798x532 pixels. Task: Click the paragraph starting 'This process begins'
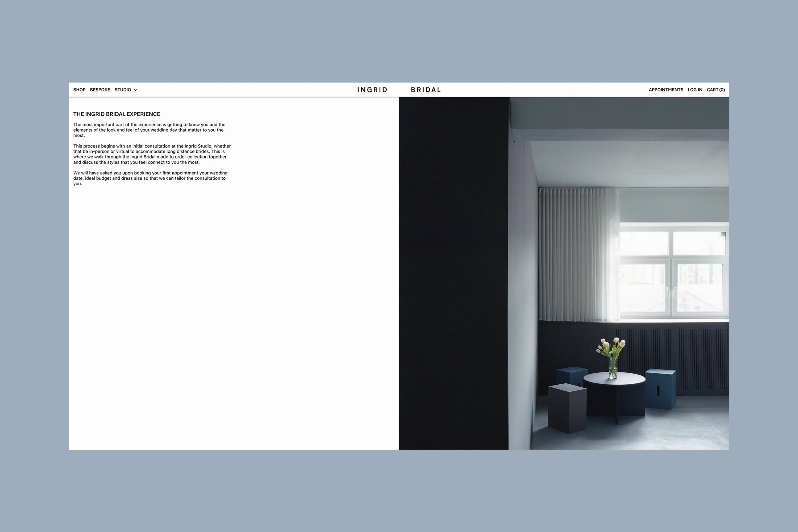tap(152, 154)
